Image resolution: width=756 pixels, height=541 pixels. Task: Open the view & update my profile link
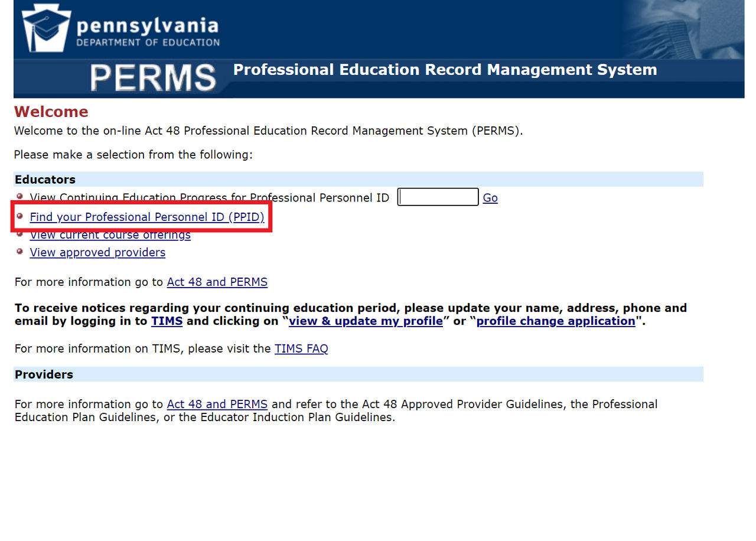coord(366,321)
